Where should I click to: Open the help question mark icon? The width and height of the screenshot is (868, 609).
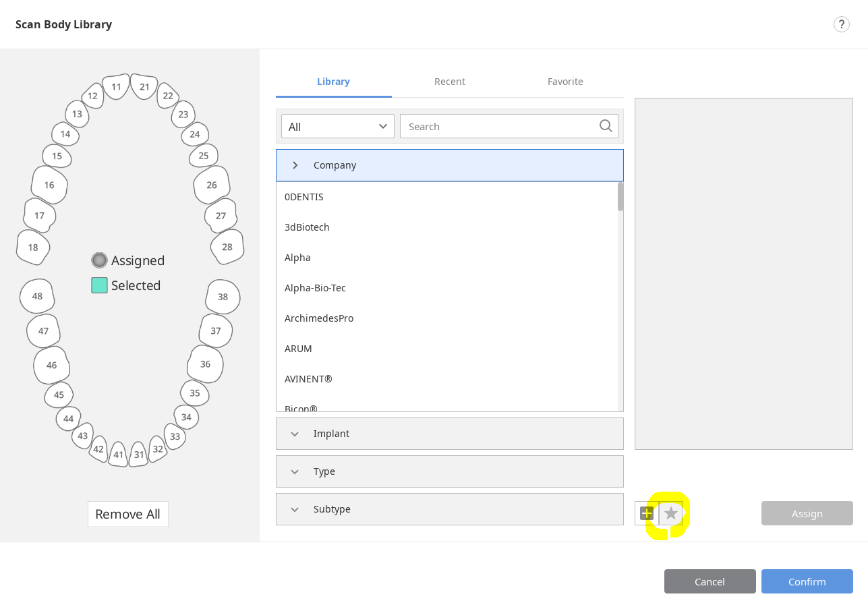[841, 24]
